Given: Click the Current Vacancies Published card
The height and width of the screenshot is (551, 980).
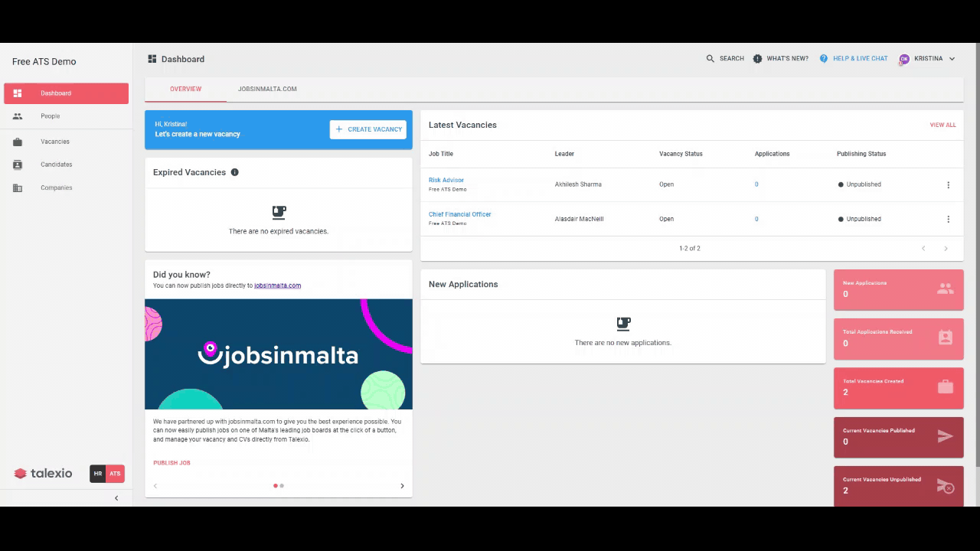Looking at the screenshot, I should coord(899,437).
